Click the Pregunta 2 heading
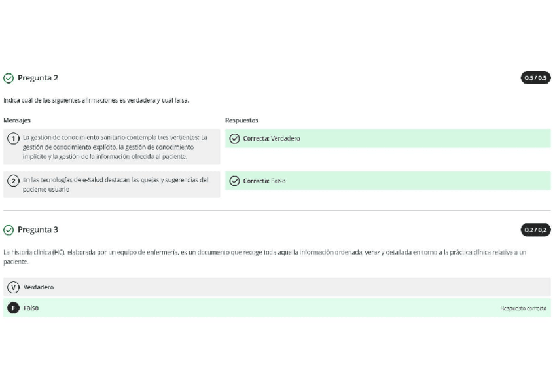This screenshot has height=392, width=555. coord(38,78)
